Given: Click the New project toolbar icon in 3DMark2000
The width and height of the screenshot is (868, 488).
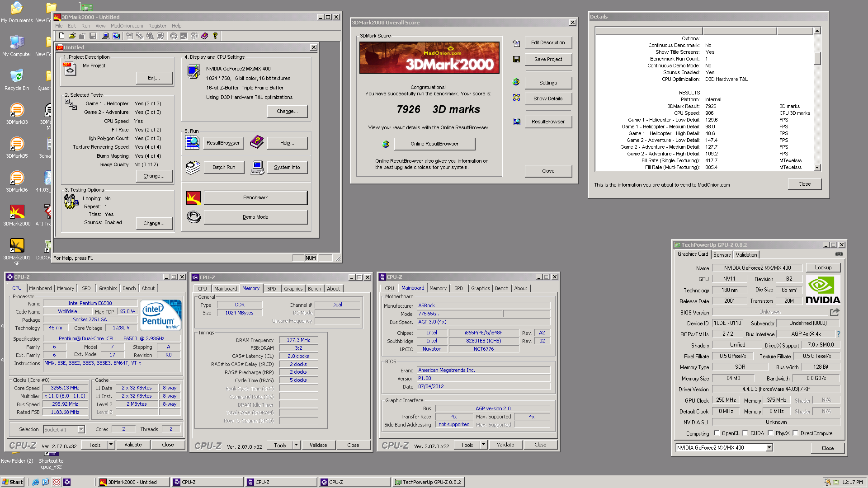Looking at the screenshot, I should click(61, 36).
